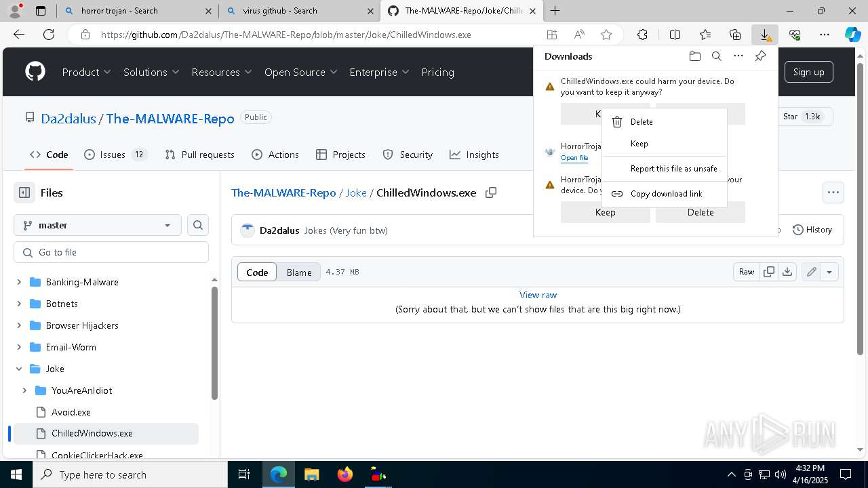The height and width of the screenshot is (488, 868).
Task: Open notification center icon
Action: 846,474
